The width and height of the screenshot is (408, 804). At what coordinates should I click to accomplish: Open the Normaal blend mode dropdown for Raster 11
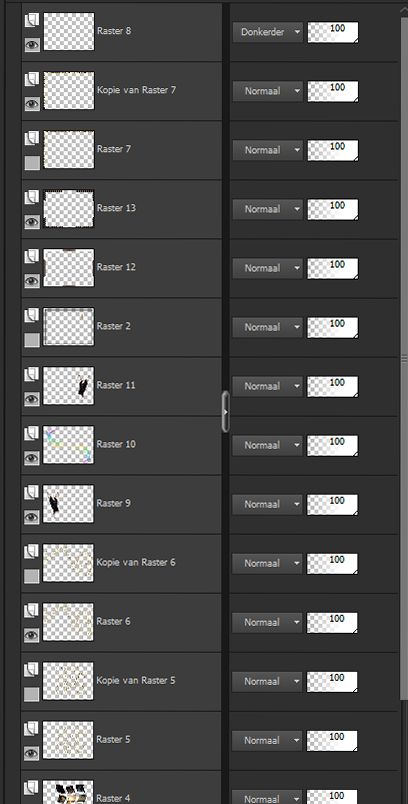click(267, 386)
